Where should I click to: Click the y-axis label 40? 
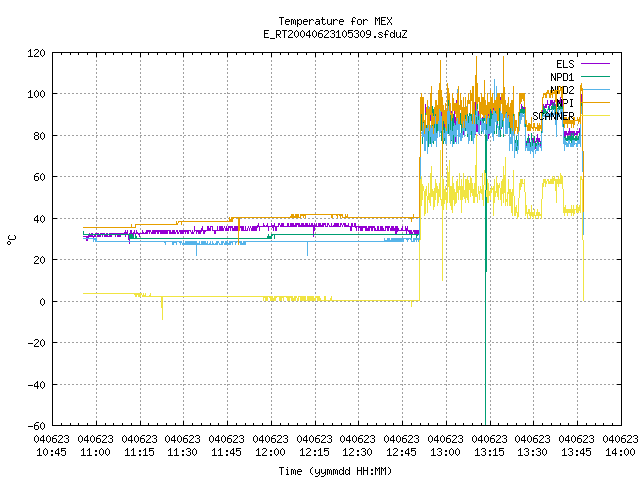pos(39,219)
